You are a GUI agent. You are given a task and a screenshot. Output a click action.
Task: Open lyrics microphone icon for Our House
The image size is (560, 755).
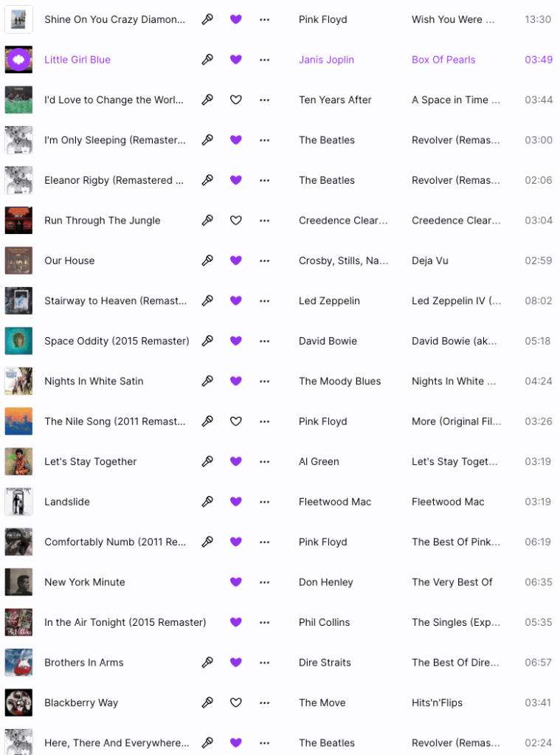click(x=207, y=261)
